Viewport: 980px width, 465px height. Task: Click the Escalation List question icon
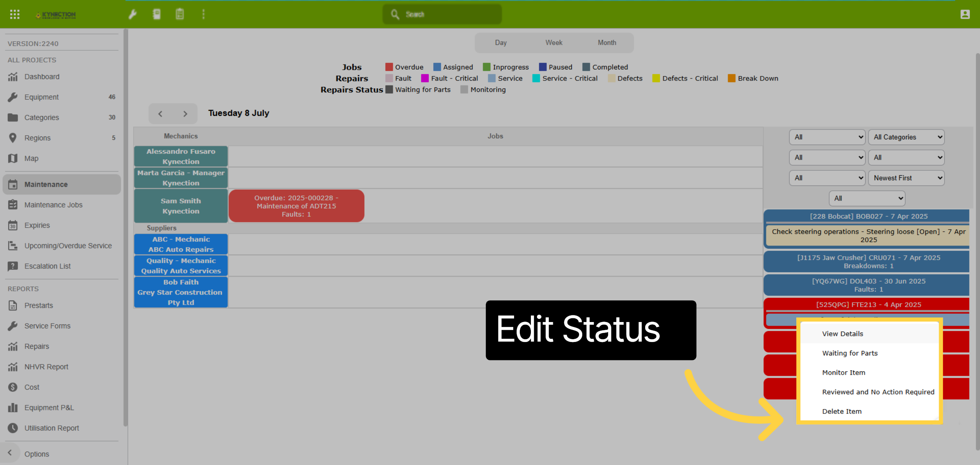(x=13, y=266)
